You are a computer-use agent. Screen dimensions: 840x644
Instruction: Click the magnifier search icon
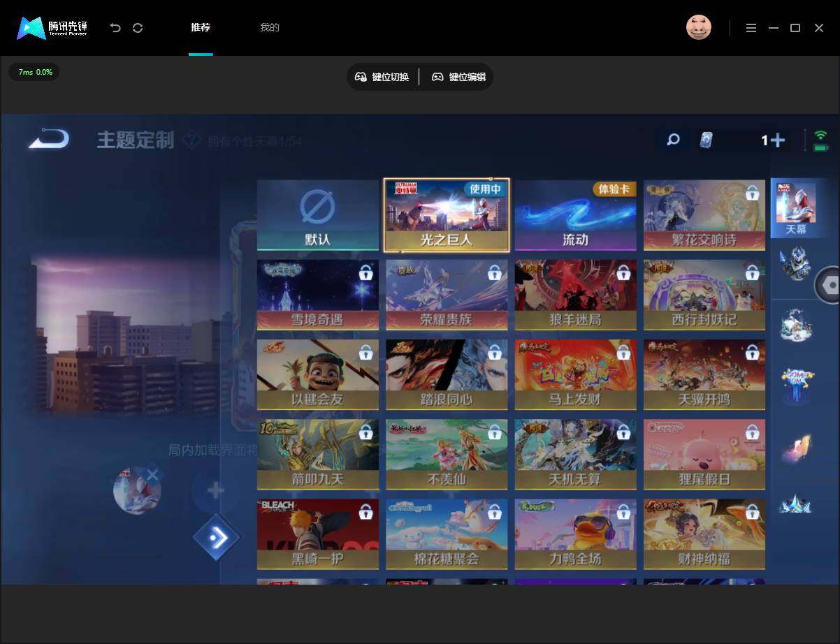[674, 140]
